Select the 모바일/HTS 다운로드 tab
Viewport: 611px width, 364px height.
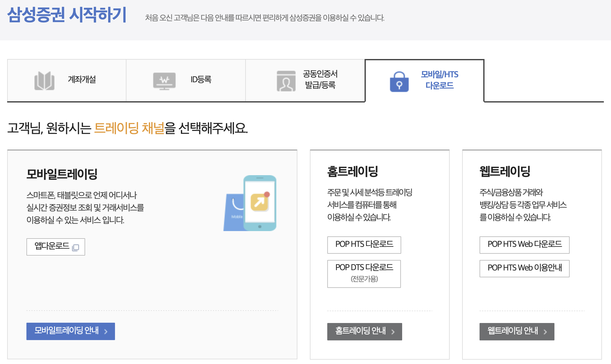439,80
